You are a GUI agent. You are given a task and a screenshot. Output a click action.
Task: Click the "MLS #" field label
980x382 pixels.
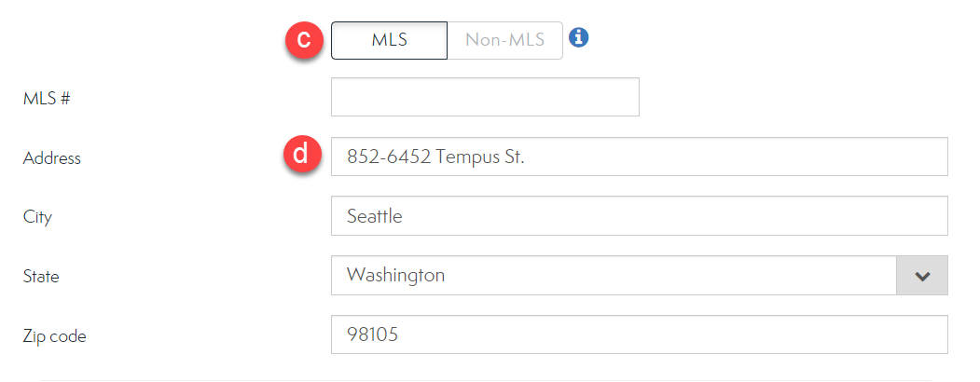pyautogui.click(x=47, y=98)
